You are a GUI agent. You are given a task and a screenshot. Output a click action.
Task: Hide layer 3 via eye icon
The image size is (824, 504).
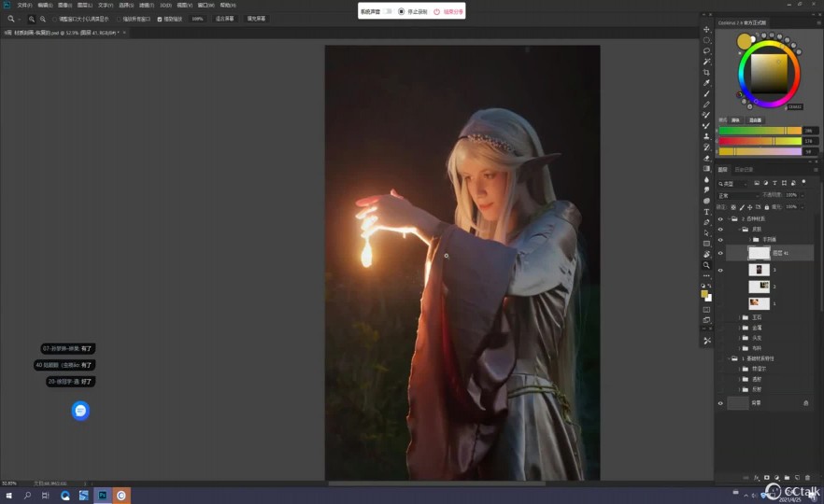click(720, 271)
